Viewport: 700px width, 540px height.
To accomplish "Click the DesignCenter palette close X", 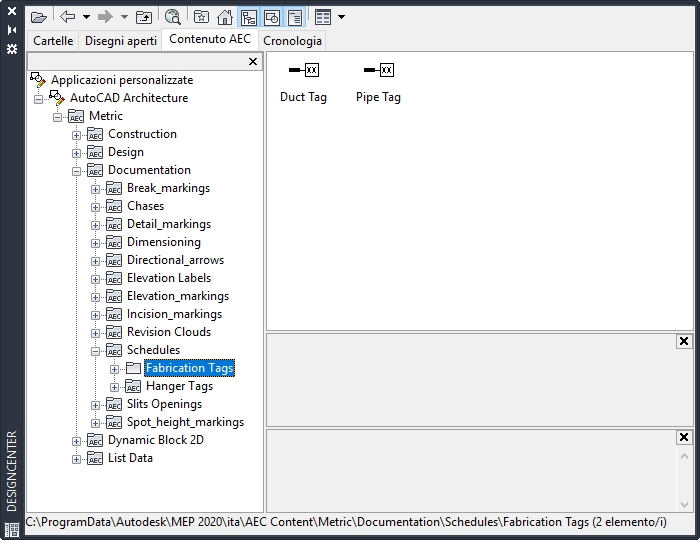I will coord(12,11).
